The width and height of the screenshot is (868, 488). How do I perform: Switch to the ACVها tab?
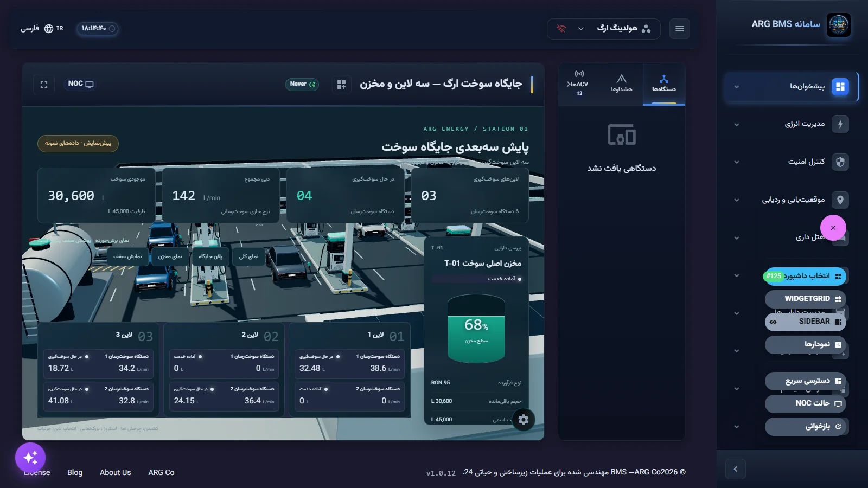pyautogui.click(x=579, y=84)
